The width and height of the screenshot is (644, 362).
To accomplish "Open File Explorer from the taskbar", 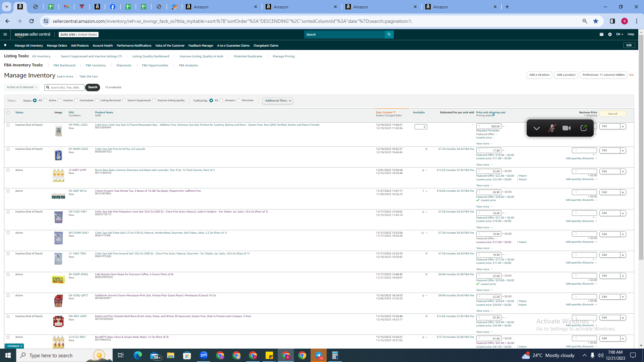I will (171, 355).
